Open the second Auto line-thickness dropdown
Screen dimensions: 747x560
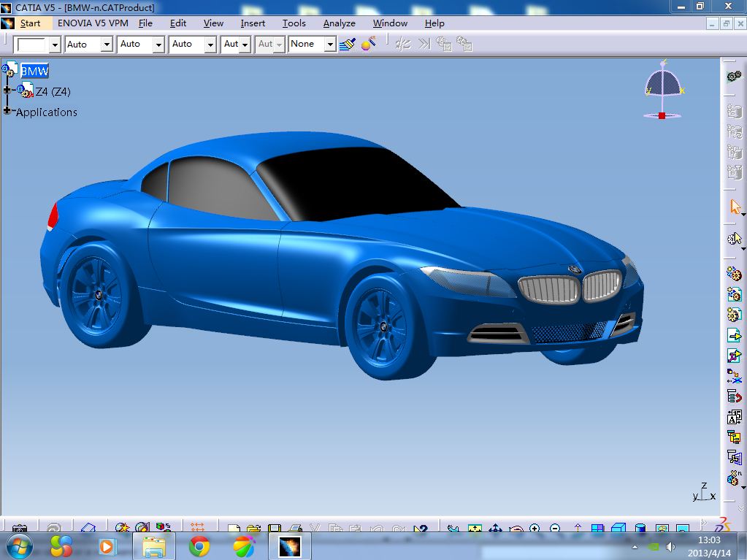[158, 45]
